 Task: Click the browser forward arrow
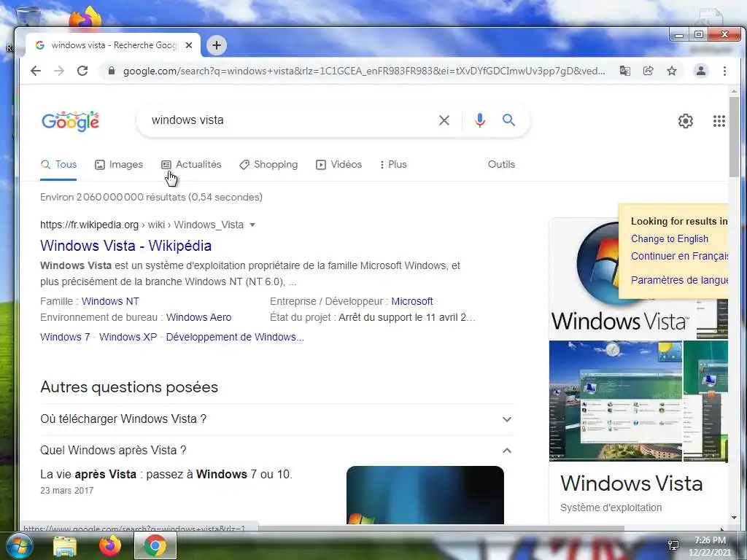click(x=59, y=71)
